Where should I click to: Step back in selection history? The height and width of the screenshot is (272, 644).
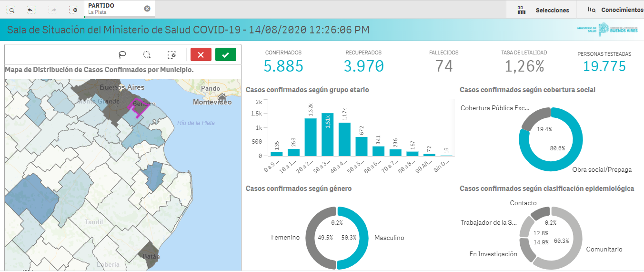pyautogui.click(x=31, y=9)
